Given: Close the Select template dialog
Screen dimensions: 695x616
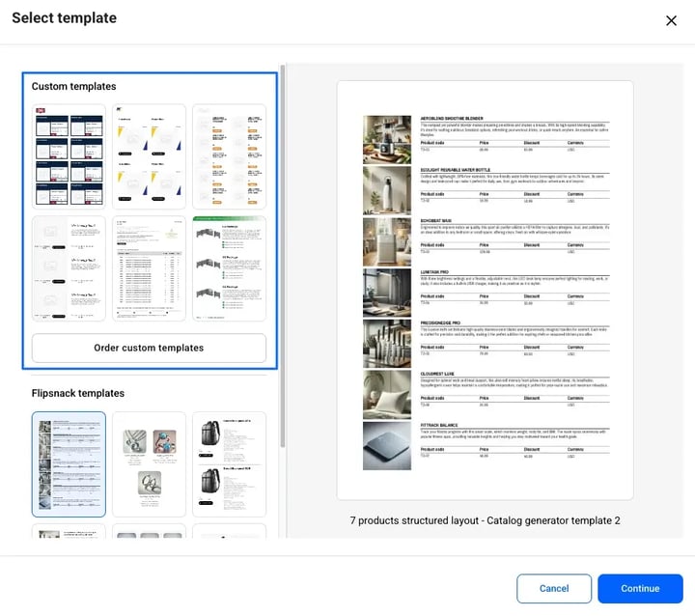Looking at the screenshot, I should click(671, 20).
